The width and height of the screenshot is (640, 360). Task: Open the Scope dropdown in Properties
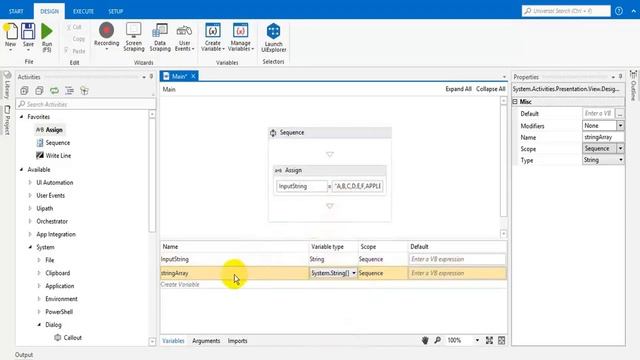point(620,149)
